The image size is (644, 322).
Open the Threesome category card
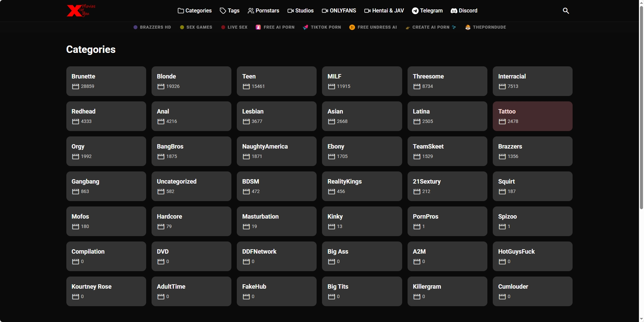(447, 81)
